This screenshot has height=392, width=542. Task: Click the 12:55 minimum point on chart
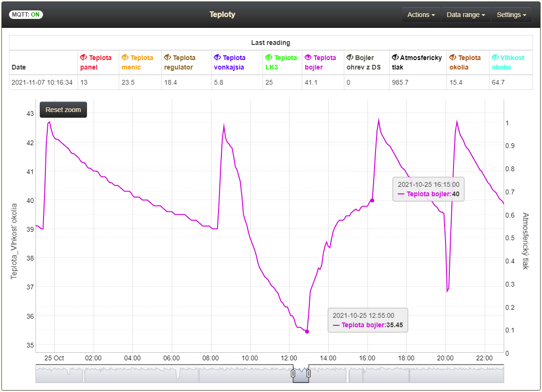[x=307, y=331]
